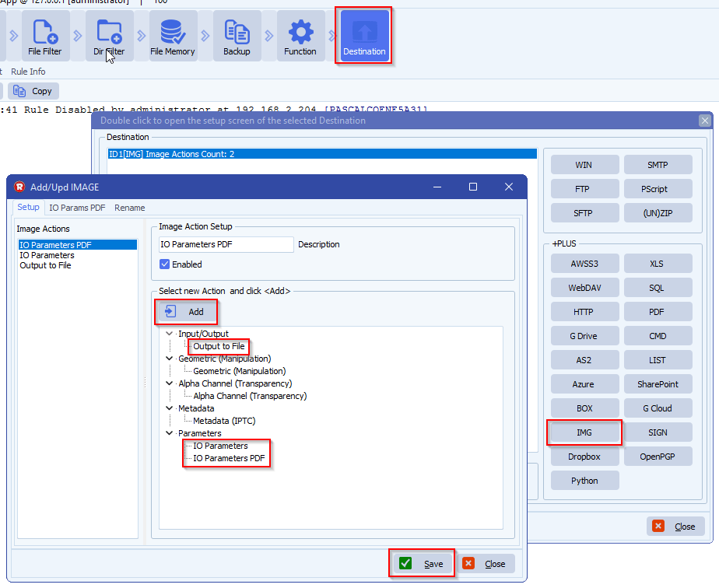The image size is (719, 588).
Task: Open the File Memory step
Action: [173, 37]
